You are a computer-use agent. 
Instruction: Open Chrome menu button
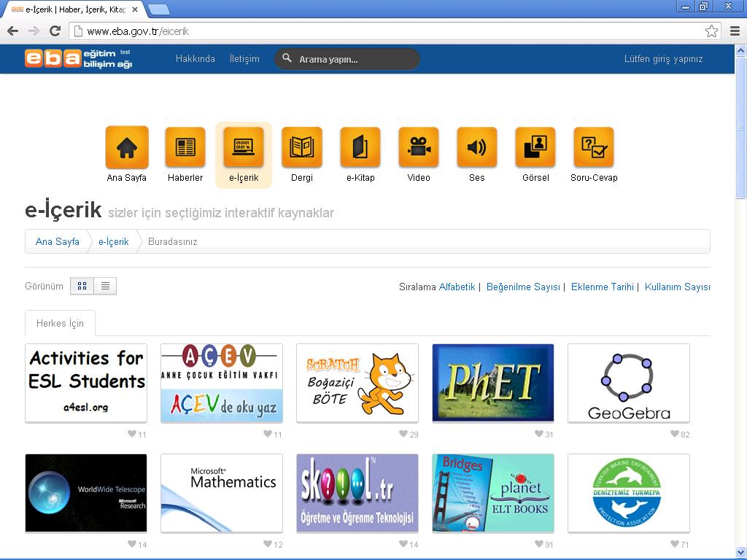(x=735, y=31)
